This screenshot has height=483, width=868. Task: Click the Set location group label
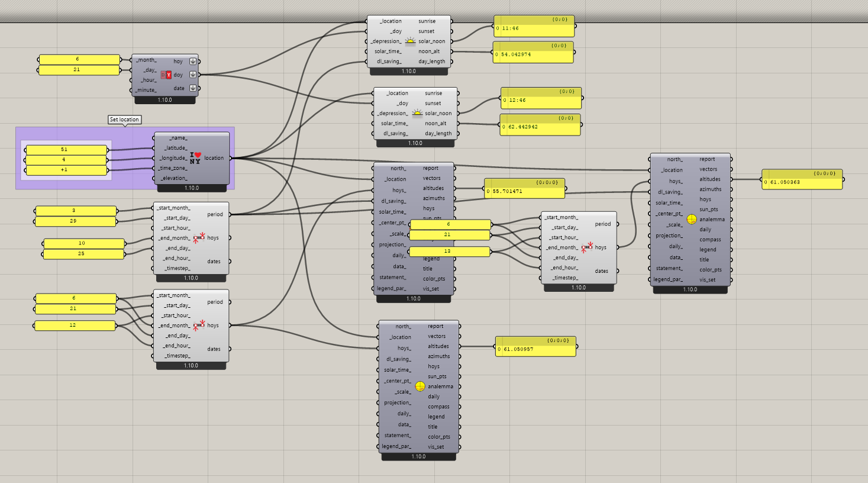[124, 120]
